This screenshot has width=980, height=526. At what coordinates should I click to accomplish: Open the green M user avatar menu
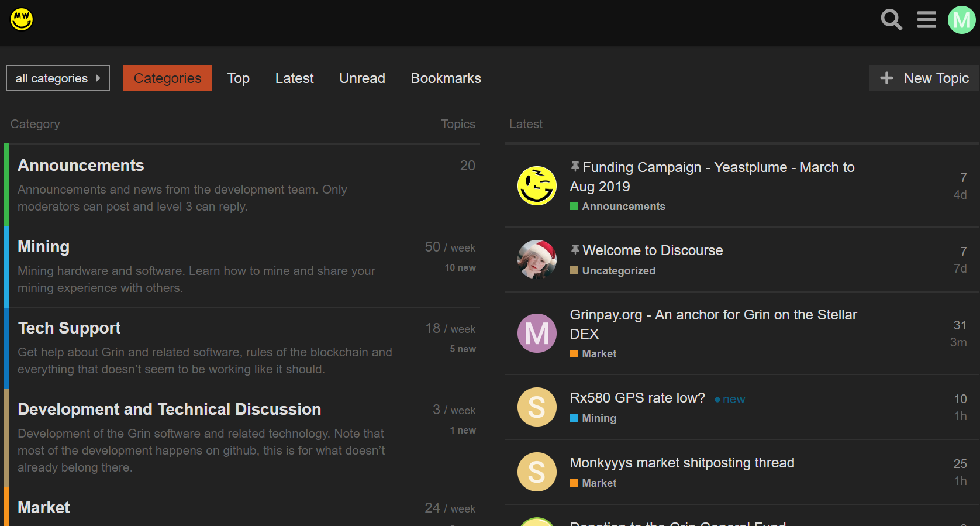(961, 20)
